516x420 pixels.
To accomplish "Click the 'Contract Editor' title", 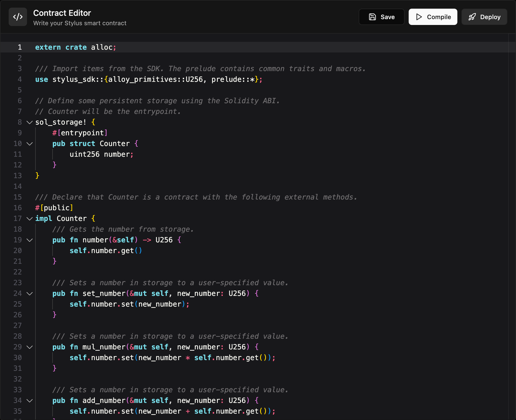I will click(62, 13).
